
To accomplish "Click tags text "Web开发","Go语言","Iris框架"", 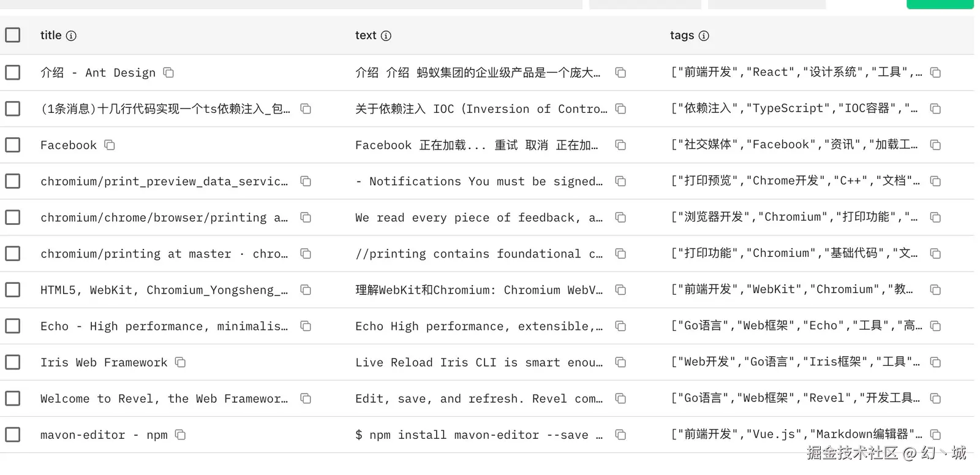I will 795,362.
